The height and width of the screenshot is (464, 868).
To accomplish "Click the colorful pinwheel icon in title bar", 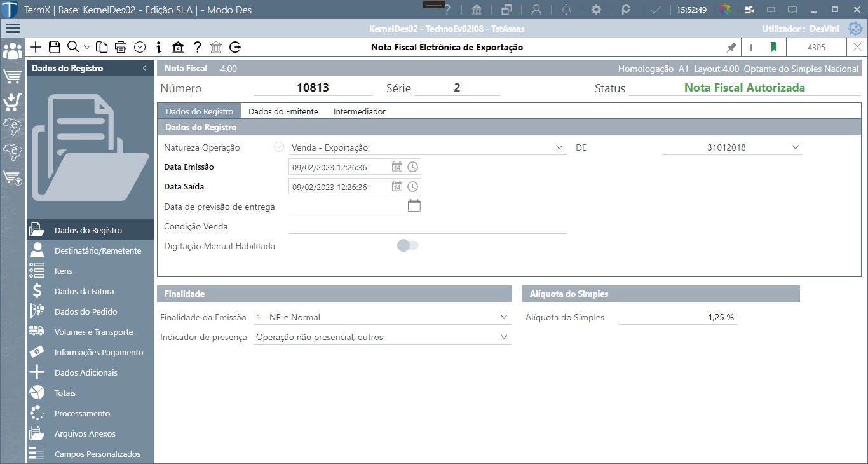I will (725, 10).
